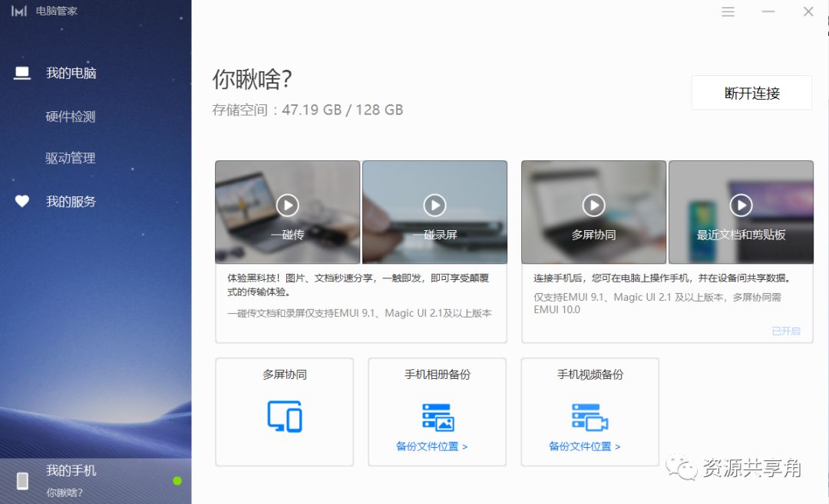
Task: Click the 手机相册备份 photo backup icon
Action: pyautogui.click(x=438, y=417)
